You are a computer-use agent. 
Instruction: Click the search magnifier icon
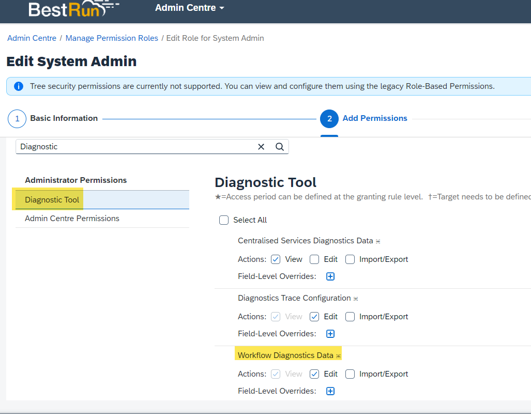click(x=280, y=147)
